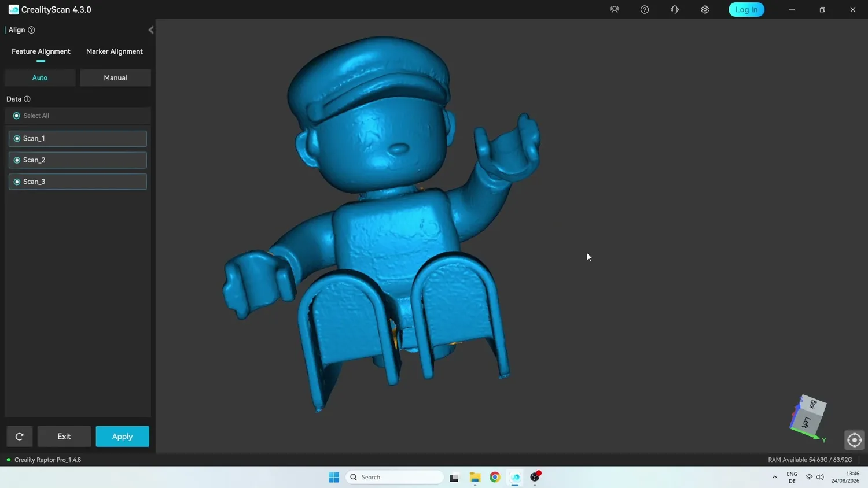Click CrealityScan taskbar icon
Screen dimensions: 868x488
515,477
